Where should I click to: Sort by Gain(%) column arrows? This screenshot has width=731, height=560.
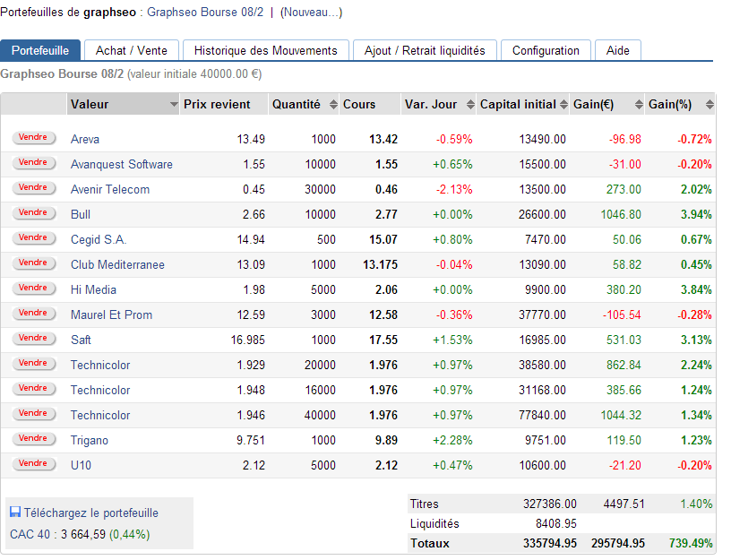pos(709,105)
